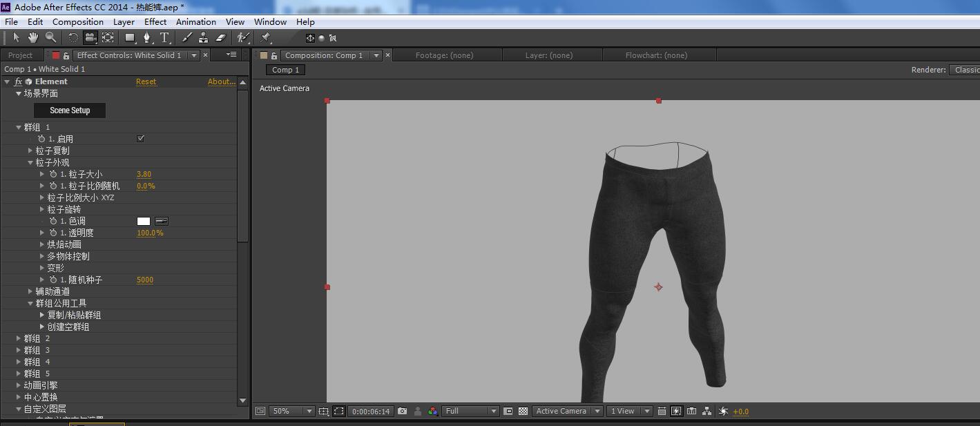Select the Zoom magnifier tool
980x426 pixels.
50,37
